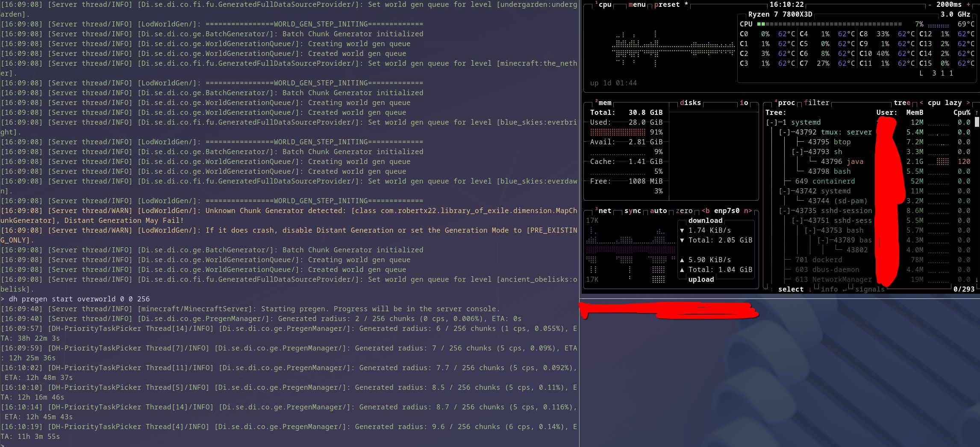This screenshot has width=980, height=447.
Task: Click the 5.90 KiB/s upload speed
Action: tap(709, 260)
